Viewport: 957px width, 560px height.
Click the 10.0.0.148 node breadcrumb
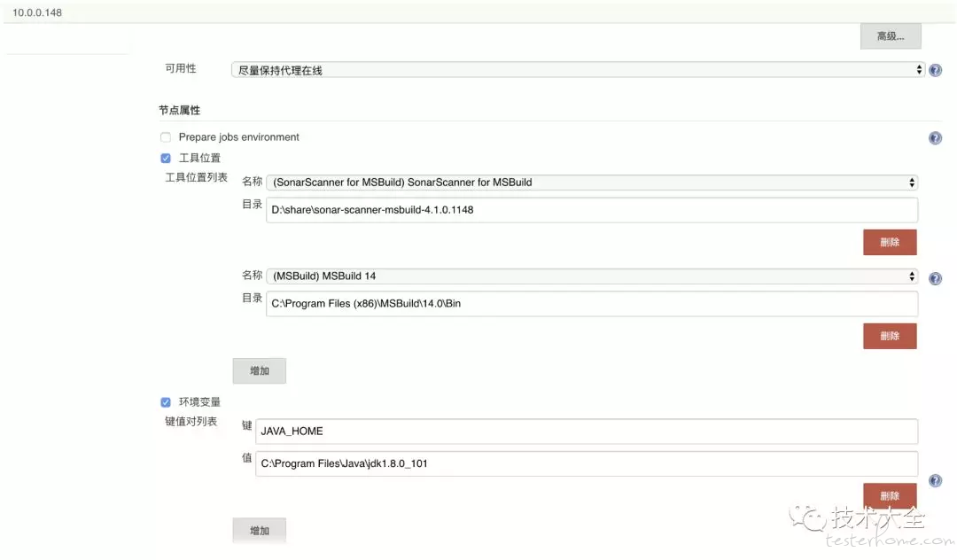(37, 13)
